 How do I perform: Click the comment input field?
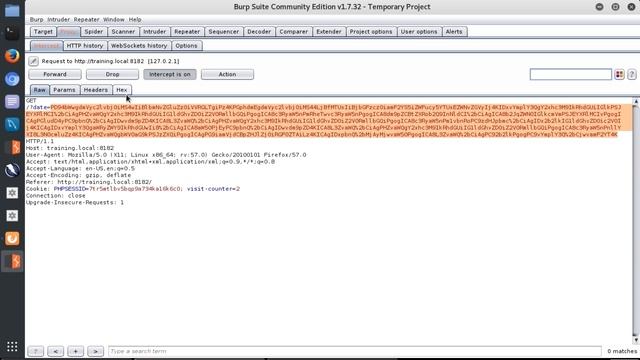click(571, 74)
